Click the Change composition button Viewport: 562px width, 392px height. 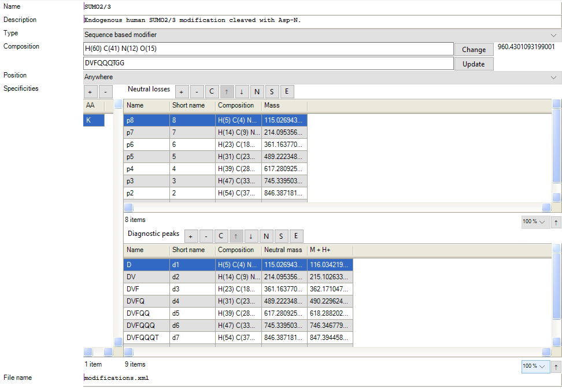click(x=474, y=49)
